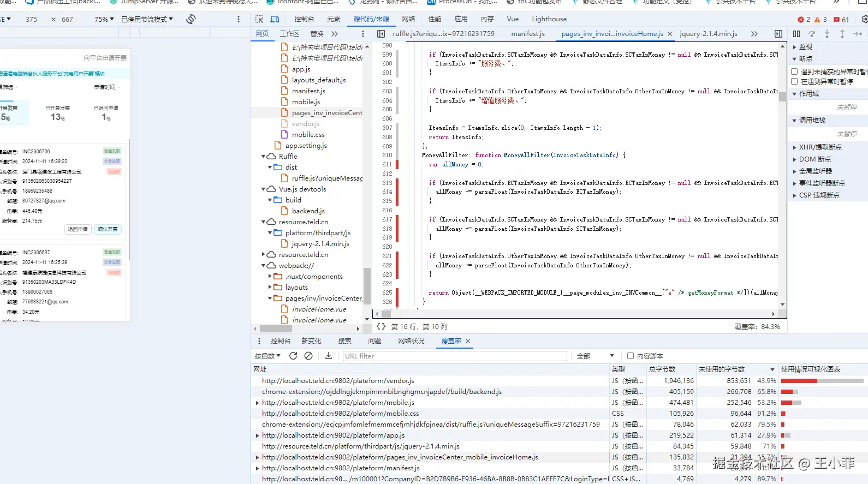Image resolution: width=868 pixels, height=484 pixels.
Task: Check pause on caught exceptions (在遇到异常时暂停)
Action: click(794, 81)
